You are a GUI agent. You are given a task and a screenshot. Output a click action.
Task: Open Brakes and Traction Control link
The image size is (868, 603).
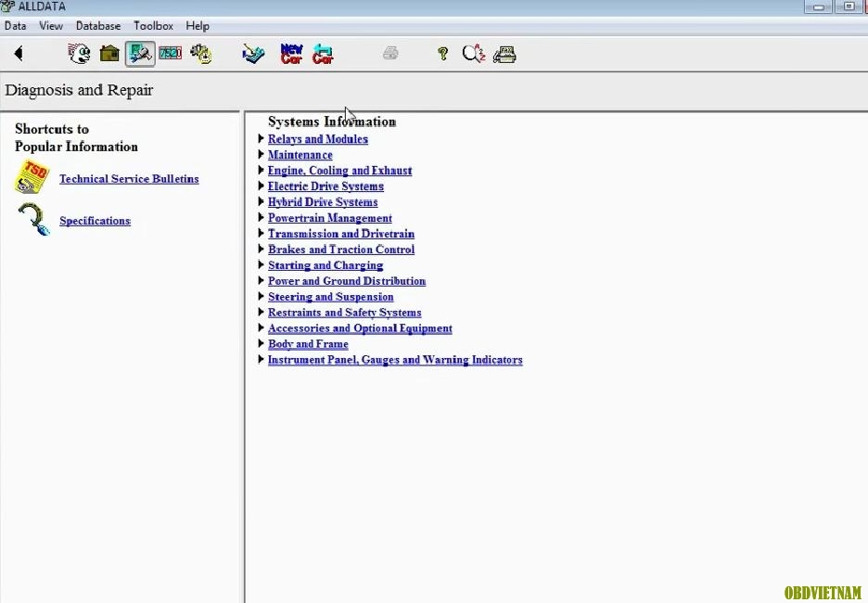[x=341, y=250]
